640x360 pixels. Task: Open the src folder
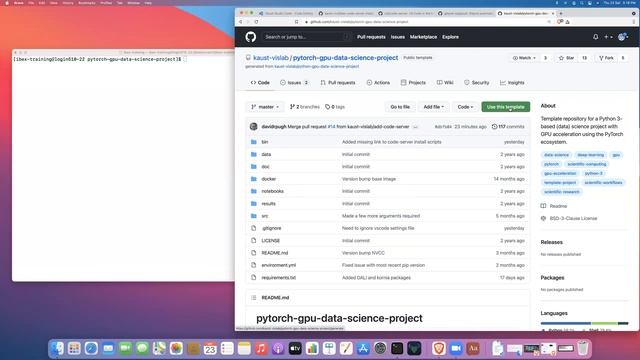(264, 216)
